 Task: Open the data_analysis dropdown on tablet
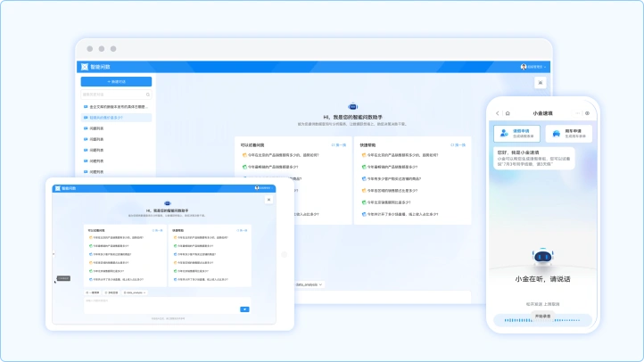[x=134, y=292]
